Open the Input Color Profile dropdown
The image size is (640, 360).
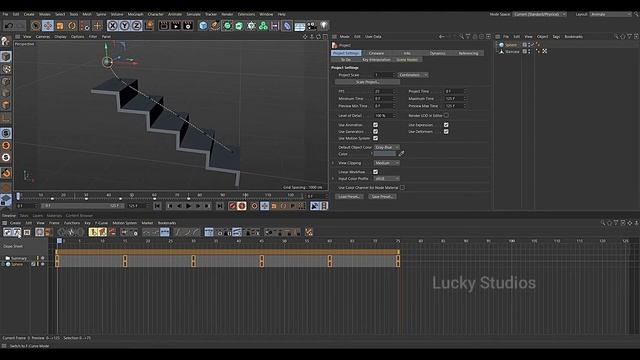pyautogui.click(x=387, y=179)
